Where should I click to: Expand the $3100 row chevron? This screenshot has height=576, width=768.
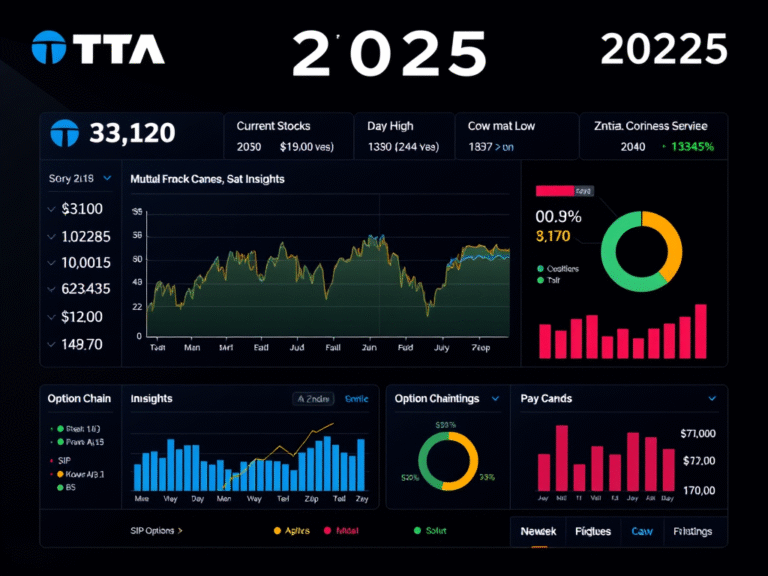52,210
